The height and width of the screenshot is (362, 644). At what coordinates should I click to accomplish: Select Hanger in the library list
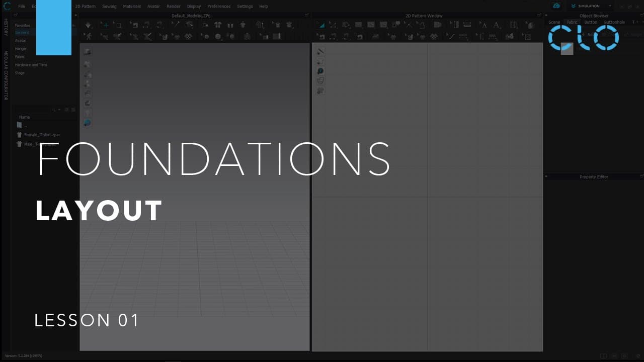21,49
